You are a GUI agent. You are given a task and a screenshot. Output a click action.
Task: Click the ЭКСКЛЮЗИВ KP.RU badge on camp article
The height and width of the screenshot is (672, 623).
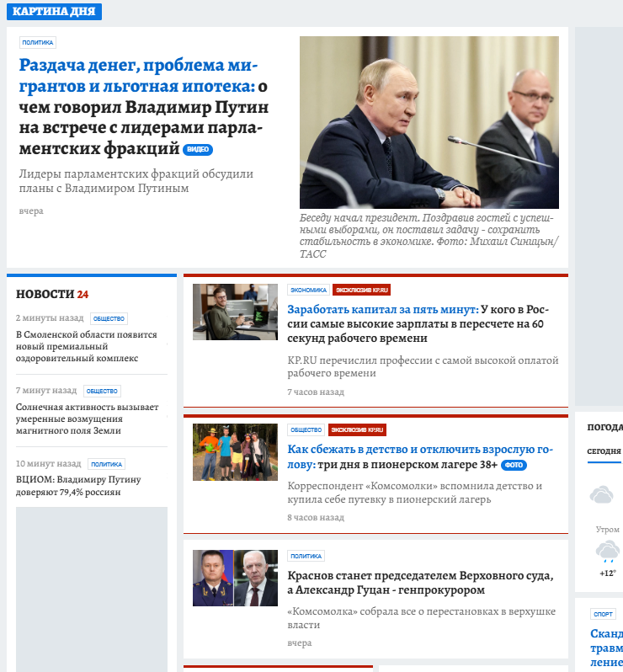[357, 429]
